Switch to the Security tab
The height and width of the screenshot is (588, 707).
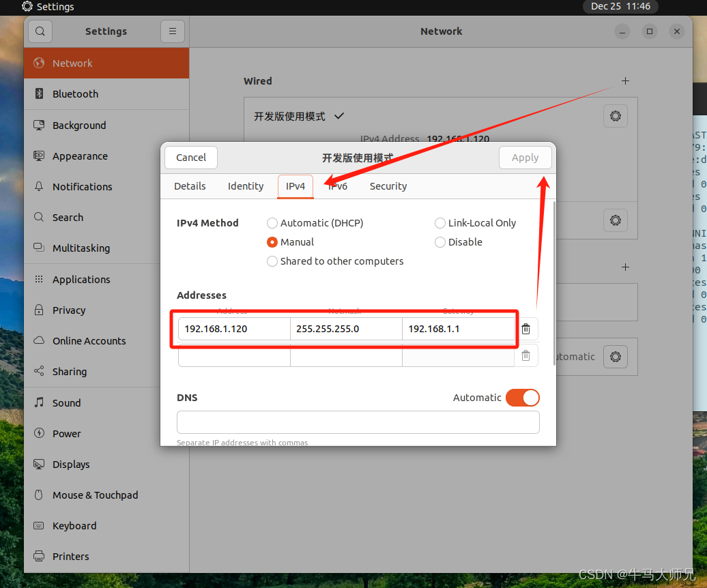click(x=388, y=186)
